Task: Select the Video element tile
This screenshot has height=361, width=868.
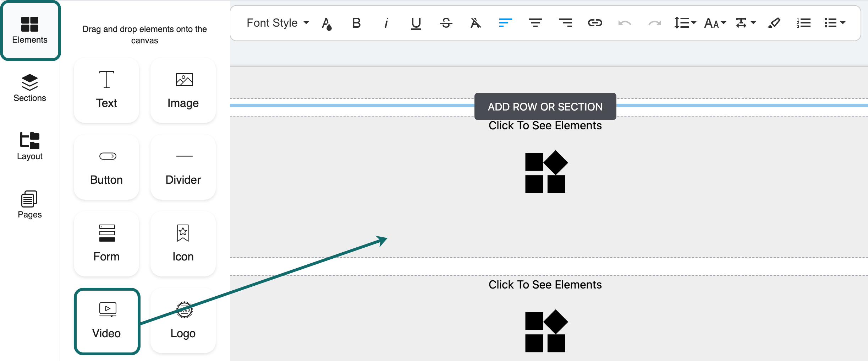Action: (x=107, y=321)
